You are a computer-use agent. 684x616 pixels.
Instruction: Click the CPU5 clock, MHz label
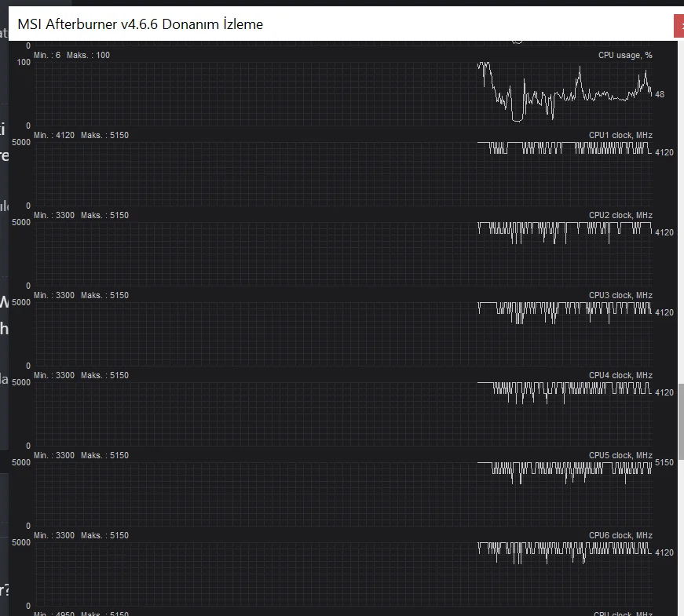[620, 455]
